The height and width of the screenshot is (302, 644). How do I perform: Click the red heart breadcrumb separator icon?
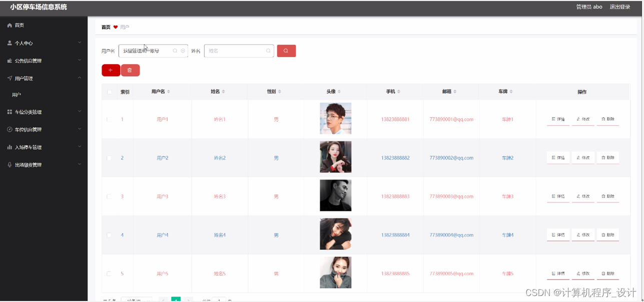coord(116,27)
